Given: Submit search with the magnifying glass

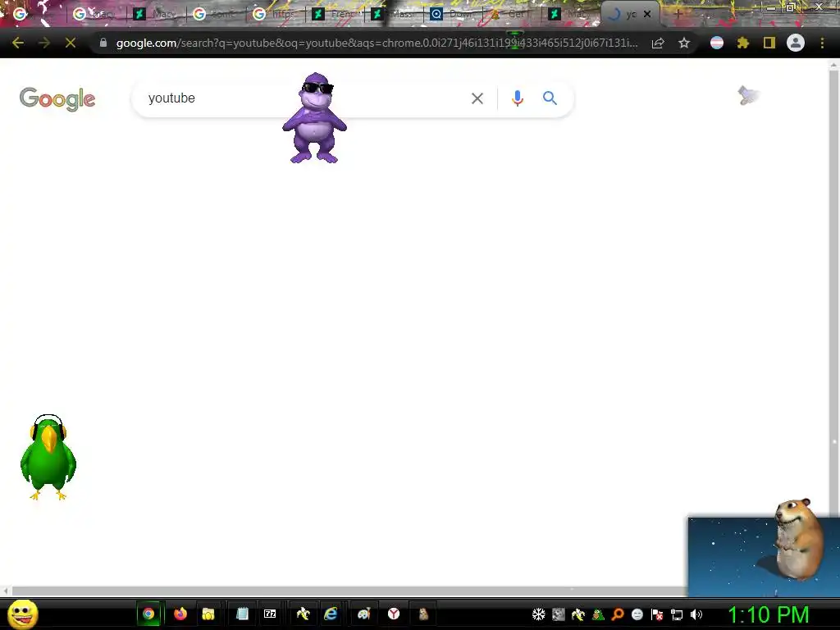Looking at the screenshot, I should pyautogui.click(x=550, y=98).
